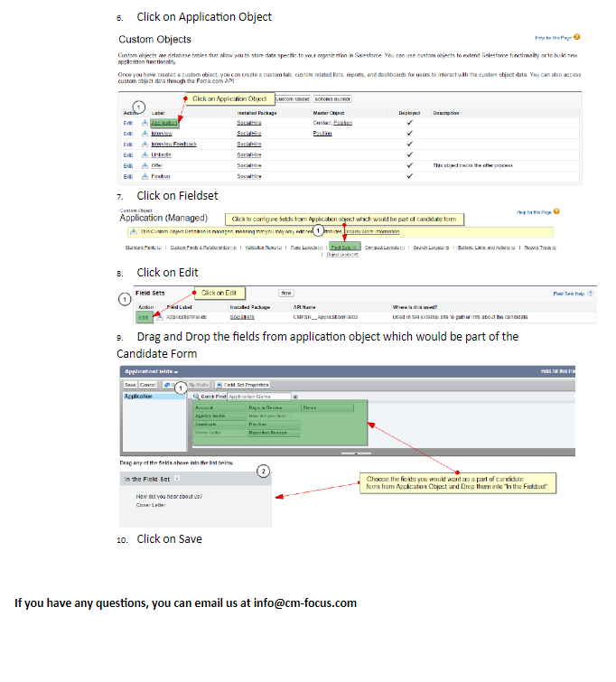This screenshot has height=682, width=616.
Task: Click managed package icon in Application row
Action: tap(145, 123)
